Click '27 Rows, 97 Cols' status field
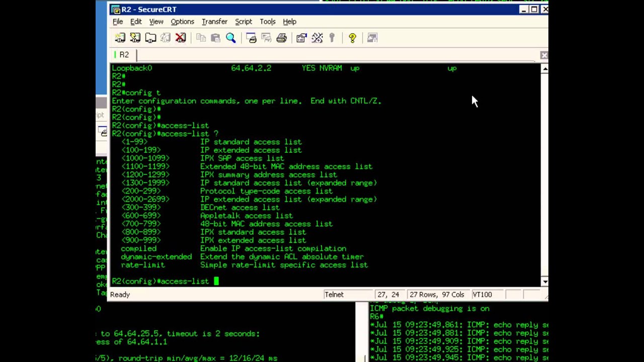This screenshot has height=362, width=644. point(437,295)
